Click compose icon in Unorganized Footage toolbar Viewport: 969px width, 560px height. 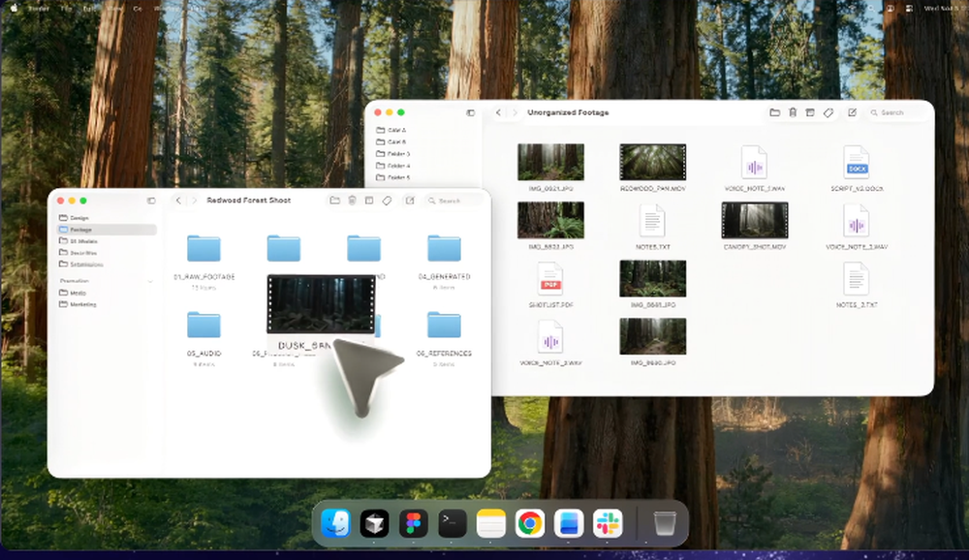[852, 112]
